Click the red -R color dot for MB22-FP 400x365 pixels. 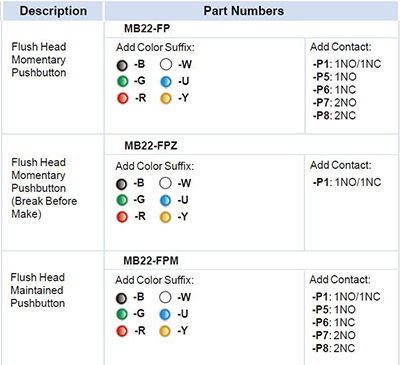coord(122,98)
